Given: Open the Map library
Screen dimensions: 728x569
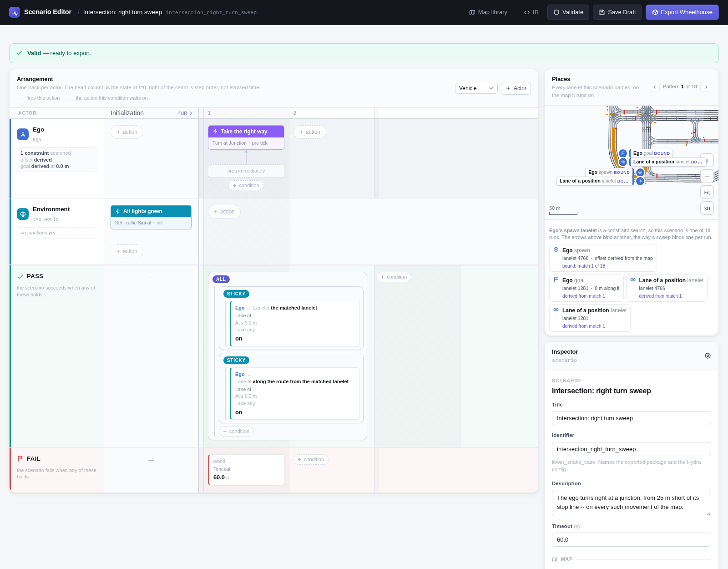Looking at the screenshot, I should tap(488, 12).
